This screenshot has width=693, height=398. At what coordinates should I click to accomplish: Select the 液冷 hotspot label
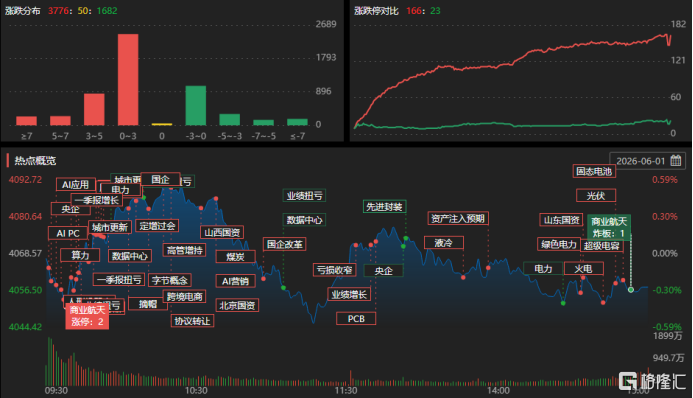click(444, 243)
